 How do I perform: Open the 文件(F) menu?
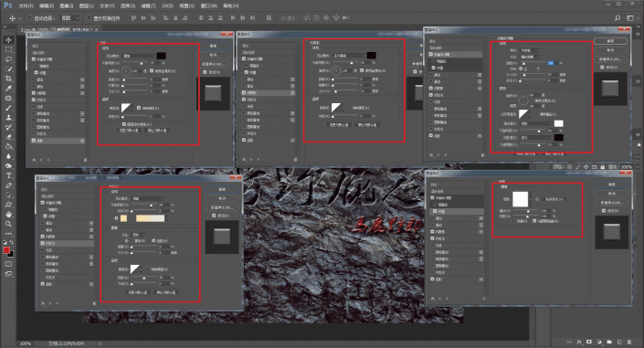pyautogui.click(x=26, y=5)
